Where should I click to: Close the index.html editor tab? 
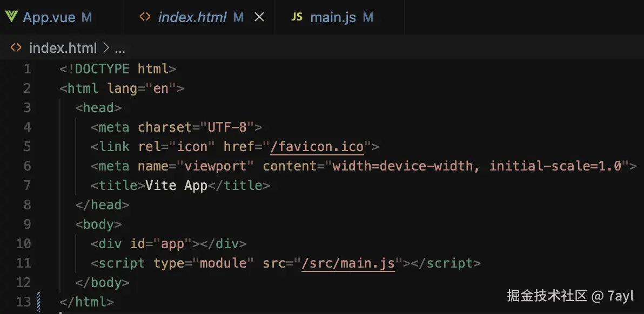click(259, 17)
